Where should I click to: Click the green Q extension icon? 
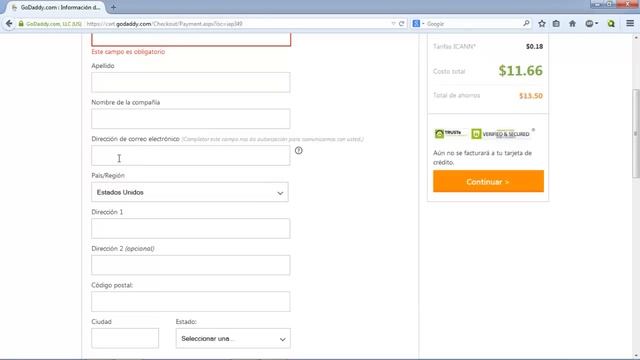click(611, 24)
